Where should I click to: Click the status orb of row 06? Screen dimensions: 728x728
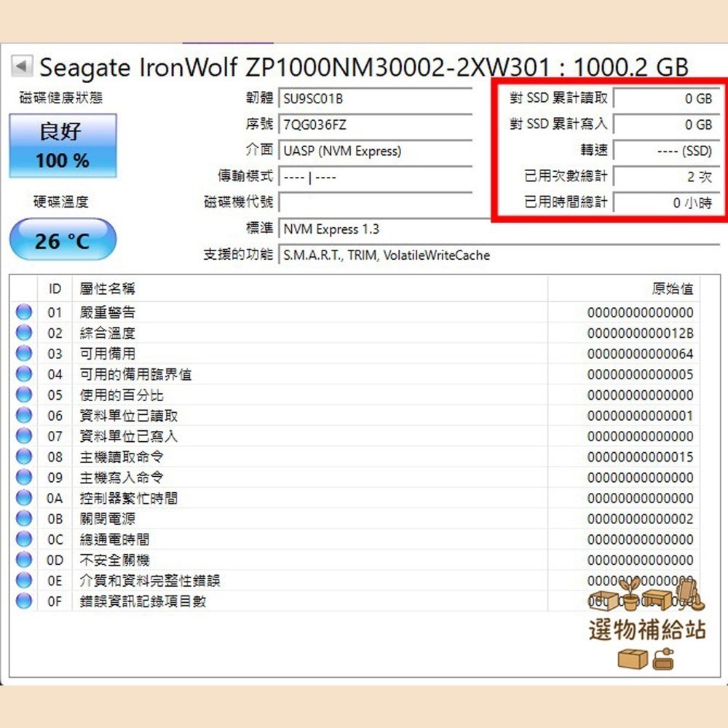24,415
